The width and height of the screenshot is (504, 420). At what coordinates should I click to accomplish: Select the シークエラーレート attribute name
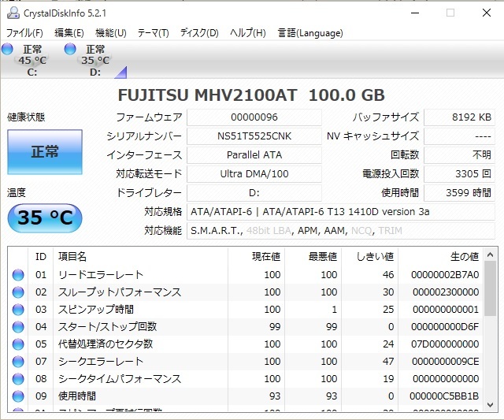[101, 362]
